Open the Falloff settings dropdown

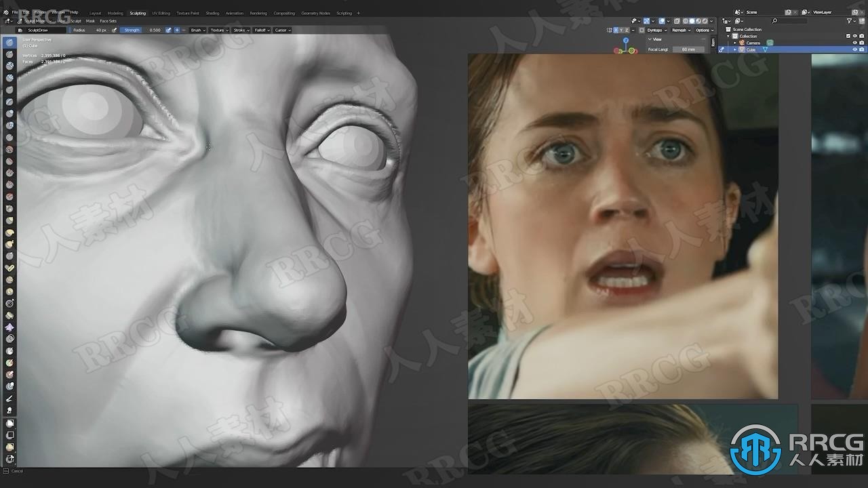click(262, 30)
